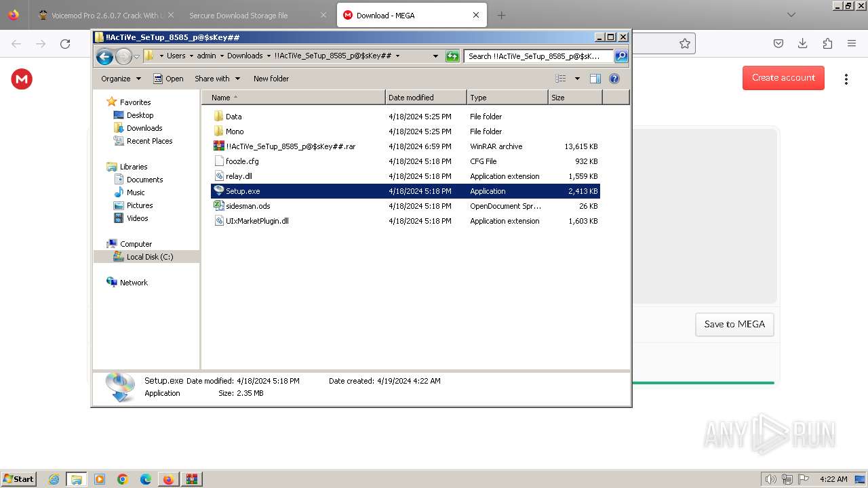This screenshot has width=868, height=488.
Task: Open the address bar history dropdown
Action: 435,56
